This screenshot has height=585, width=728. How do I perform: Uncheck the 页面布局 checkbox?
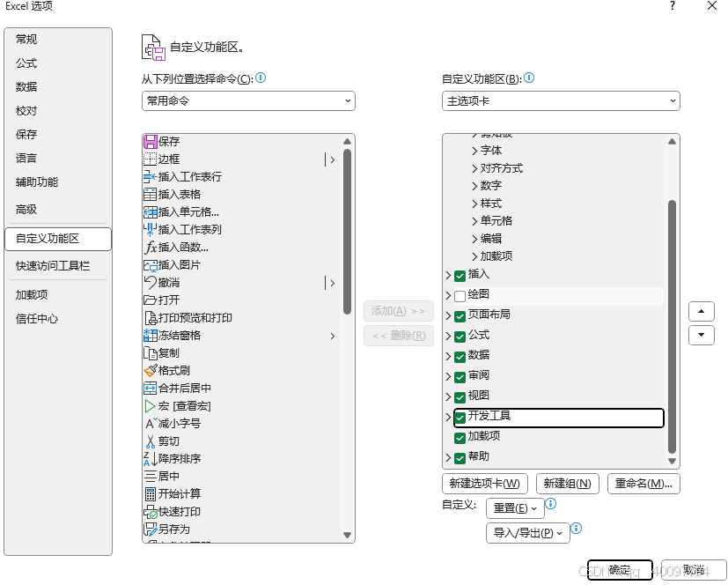click(x=460, y=316)
